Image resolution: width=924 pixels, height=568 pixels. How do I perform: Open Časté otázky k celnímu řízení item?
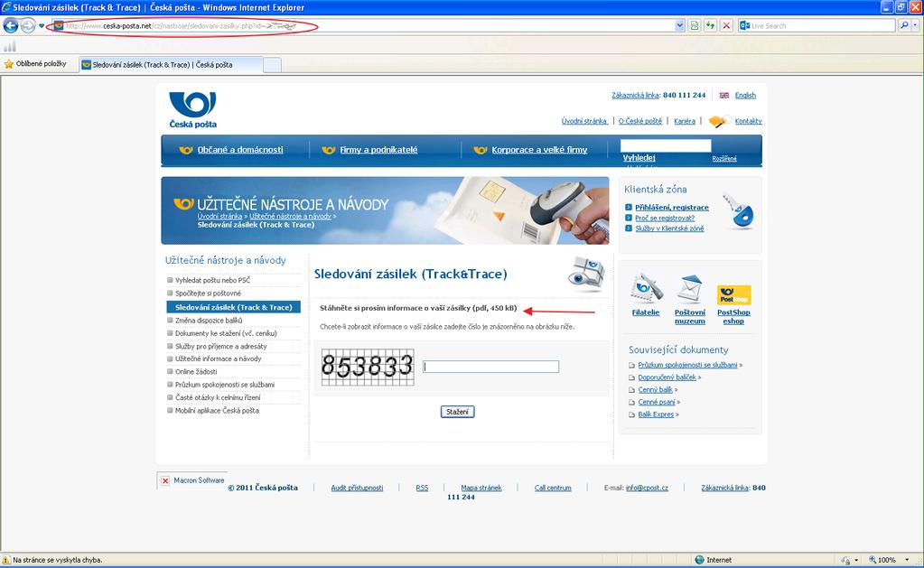tap(218, 397)
